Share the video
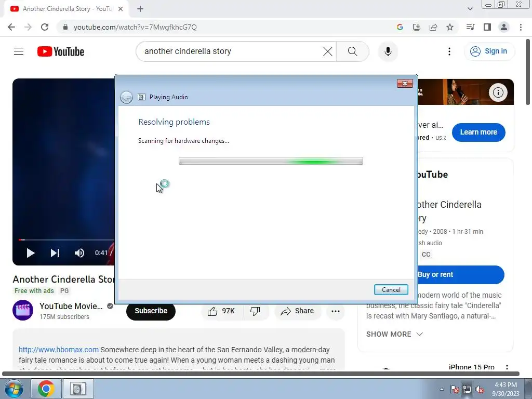 297,311
